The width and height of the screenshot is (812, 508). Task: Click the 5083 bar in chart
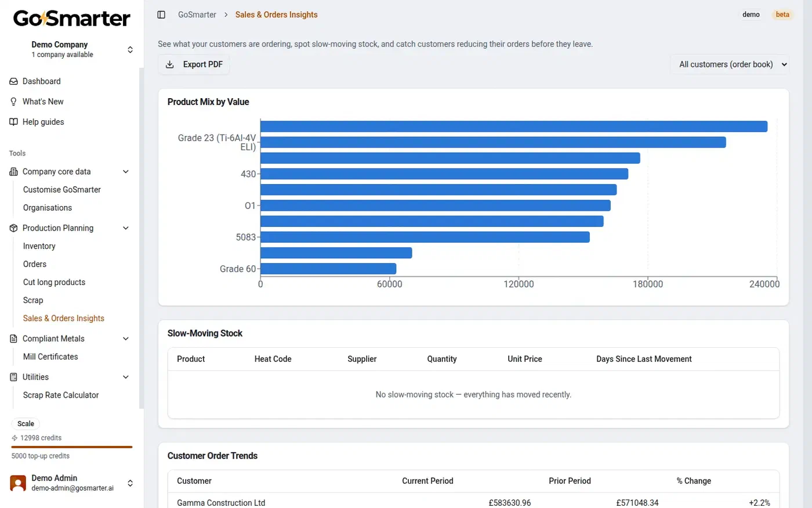pyautogui.click(x=425, y=237)
